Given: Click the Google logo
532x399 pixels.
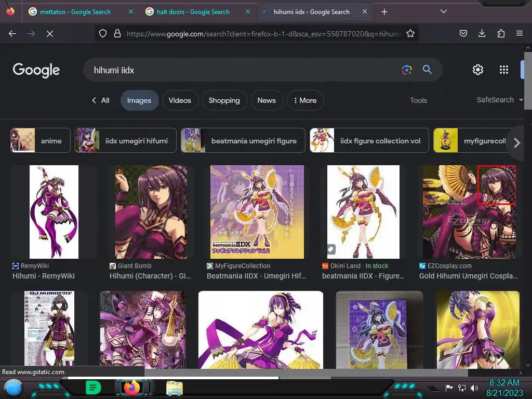Looking at the screenshot, I should [36, 70].
